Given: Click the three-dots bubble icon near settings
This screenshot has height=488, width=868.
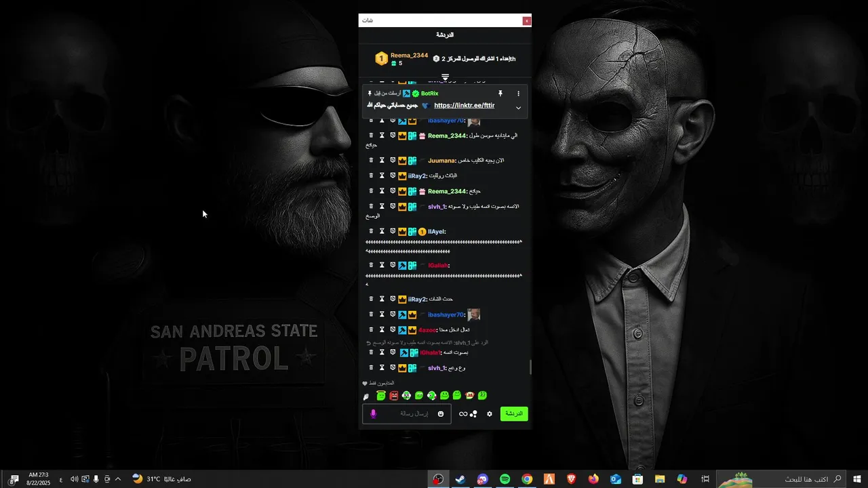Looking at the screenshot, I should (474, 414).
